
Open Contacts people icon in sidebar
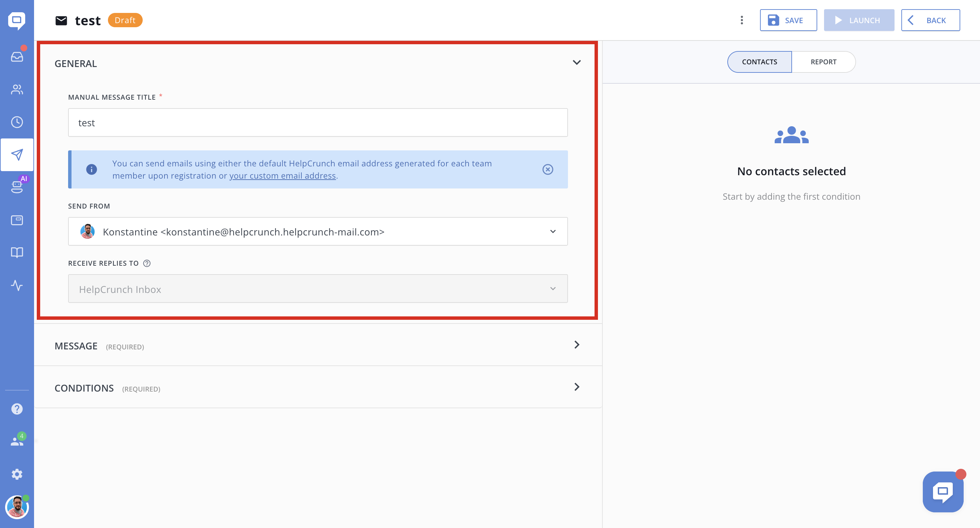[17, 89]
